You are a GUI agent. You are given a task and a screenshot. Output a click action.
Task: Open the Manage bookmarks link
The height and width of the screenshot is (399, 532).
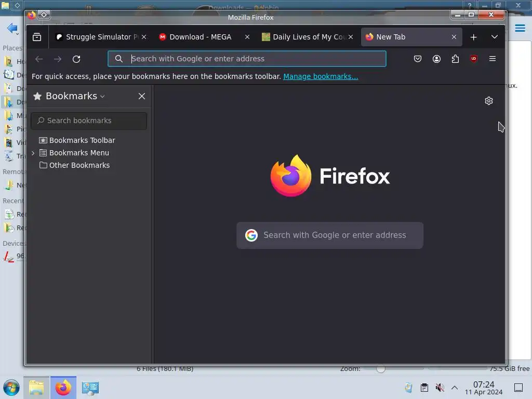pyautogui.click(x=321, y=76)
